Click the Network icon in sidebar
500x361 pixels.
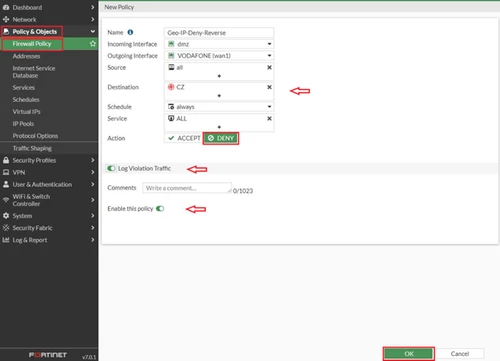click(x=6, y=19)
